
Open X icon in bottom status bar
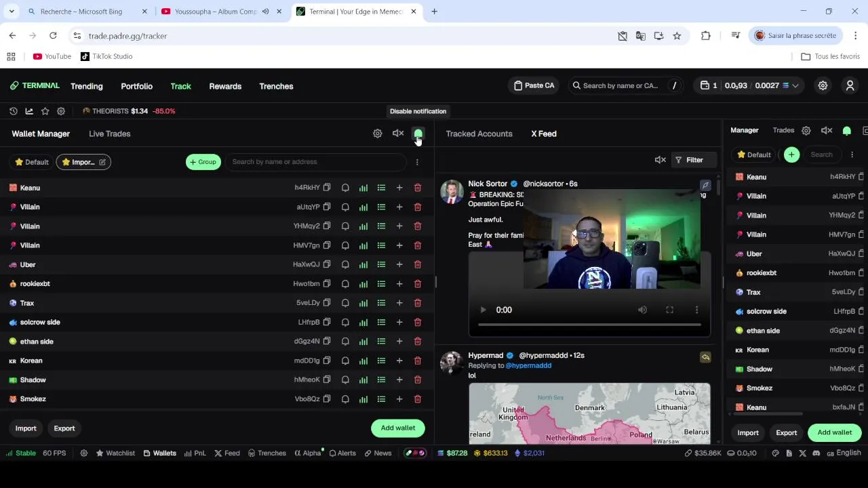tap(803, 453)
